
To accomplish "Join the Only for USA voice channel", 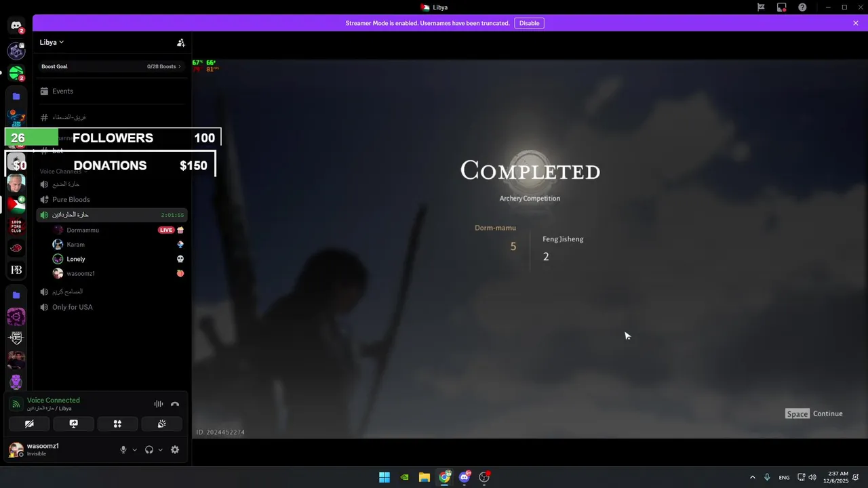I will click(x=112, y=307).
